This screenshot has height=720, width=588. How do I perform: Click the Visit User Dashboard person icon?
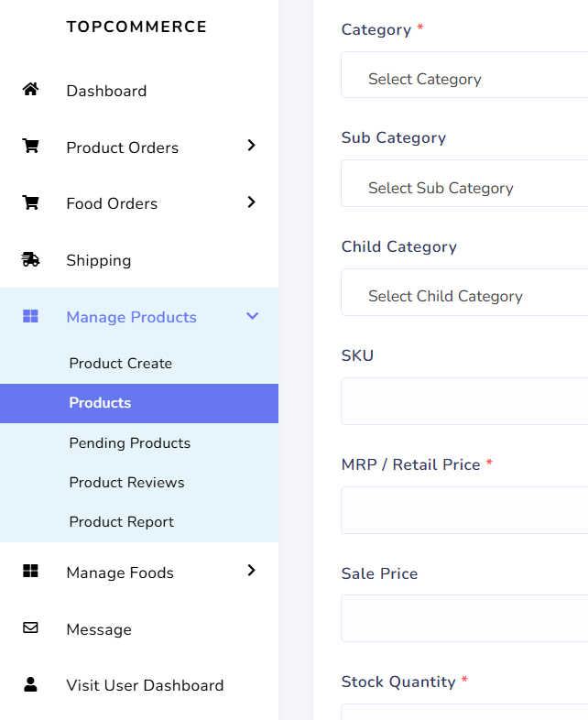[x=31, y=684]
